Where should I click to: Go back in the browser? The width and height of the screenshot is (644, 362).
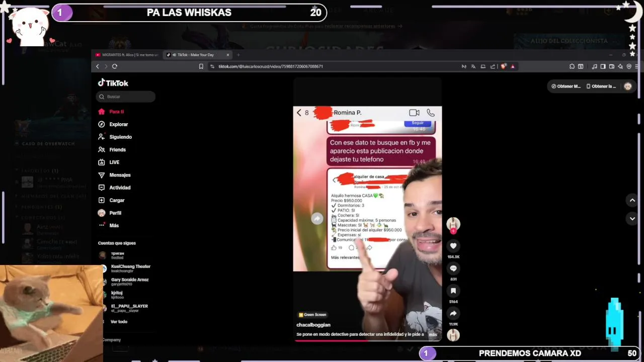click(98, 66)
